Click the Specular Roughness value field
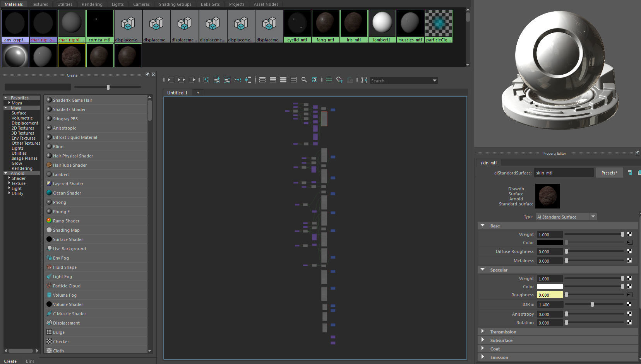641x364 pixels. 550,295
